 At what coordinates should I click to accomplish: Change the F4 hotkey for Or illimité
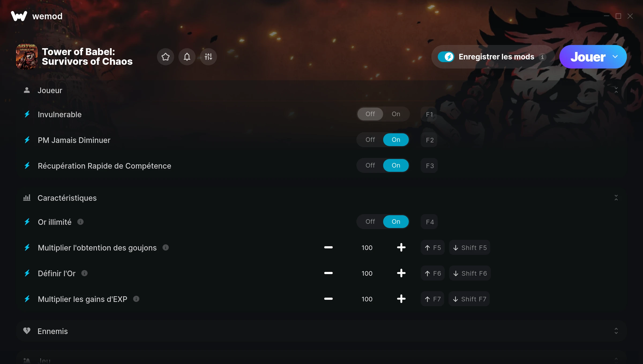click(x=429, y=222)
